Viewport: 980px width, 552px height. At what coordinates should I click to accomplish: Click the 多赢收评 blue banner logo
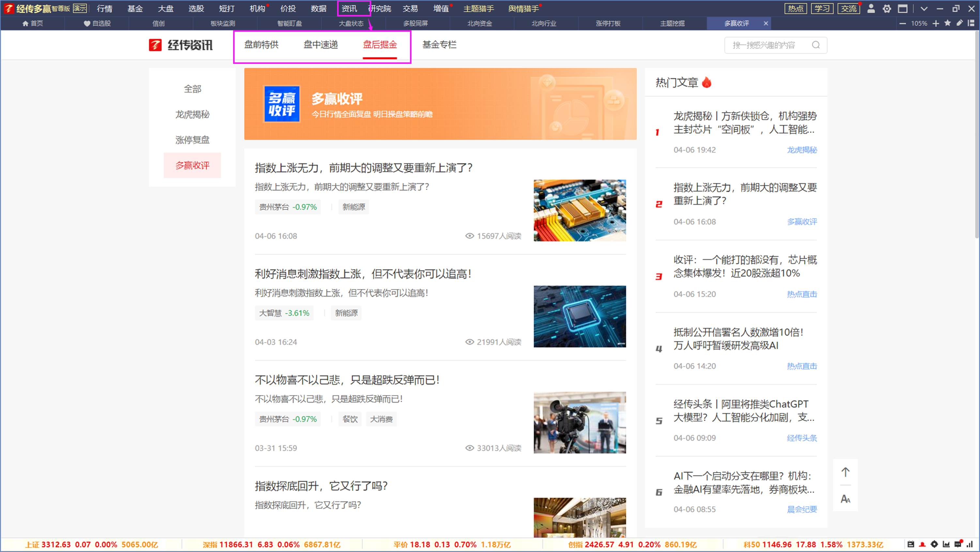(x=282, y=104)
